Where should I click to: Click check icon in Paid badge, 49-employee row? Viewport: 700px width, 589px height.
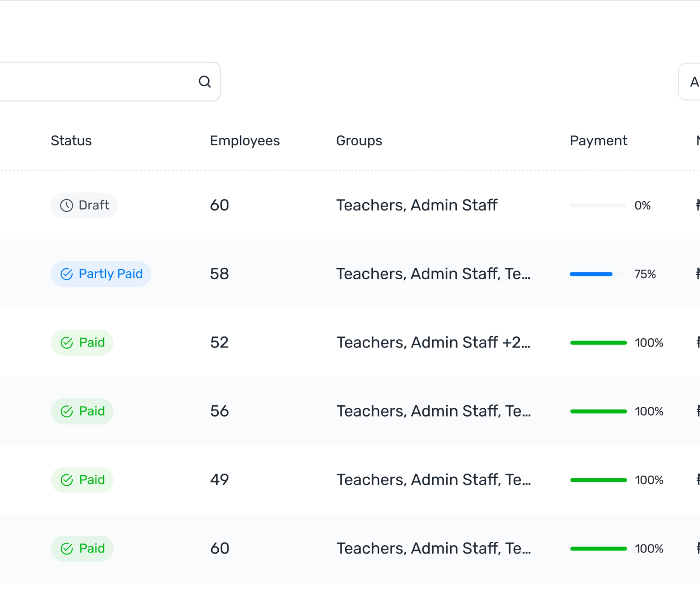(x=66, y=480)
